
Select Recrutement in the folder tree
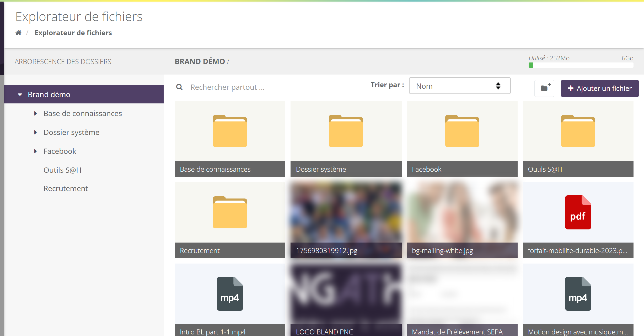[x=66, y=188]
